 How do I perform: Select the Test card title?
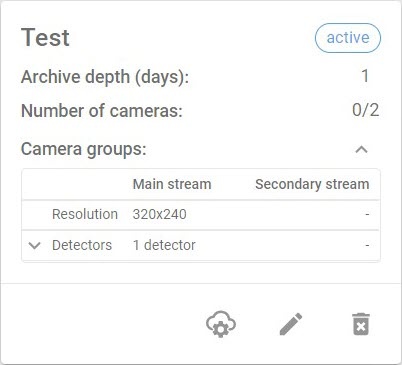[x=45, y=37]
